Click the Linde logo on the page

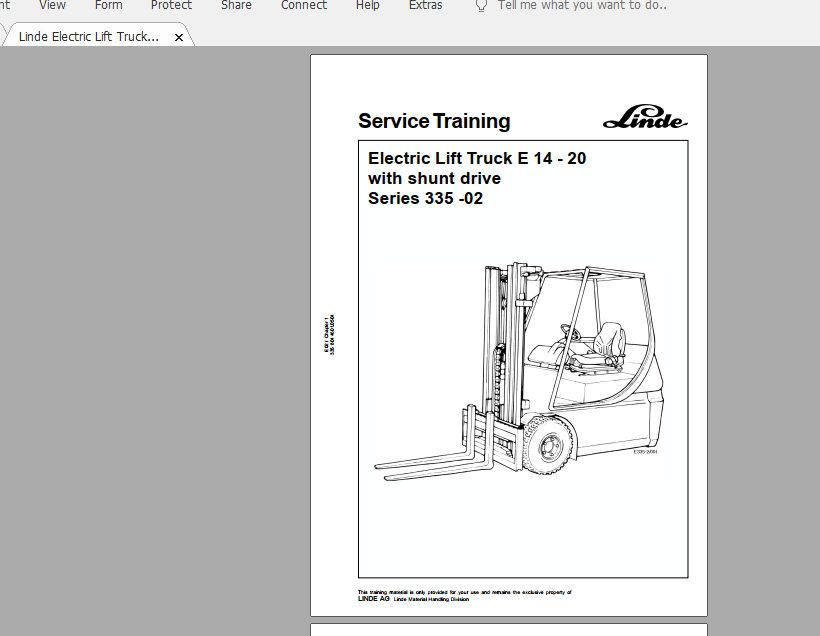pyautogui.click(x=645, y=117)
